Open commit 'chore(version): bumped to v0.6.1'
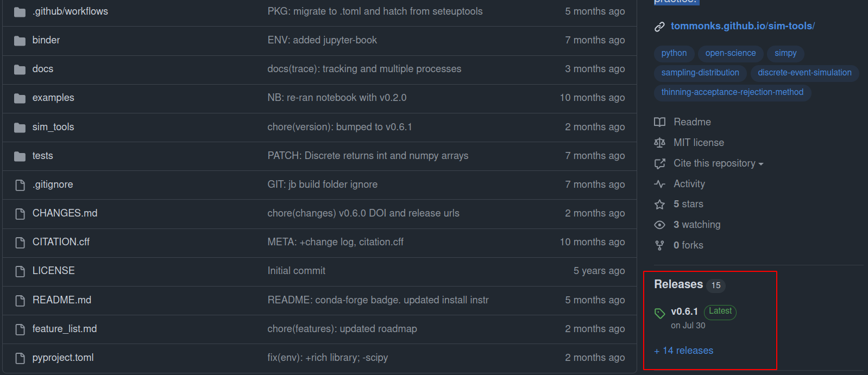This screenshot has width=868, height=375. [x=339, y=127]
